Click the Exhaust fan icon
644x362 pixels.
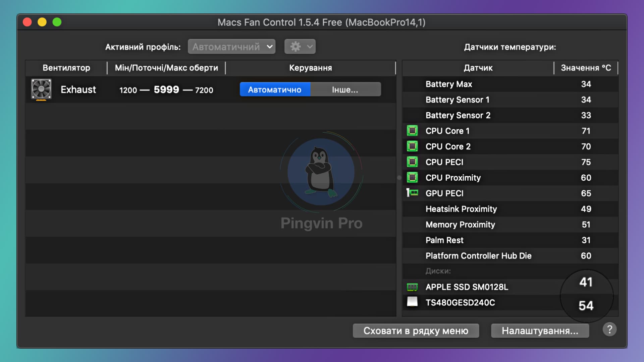(41, 89)
